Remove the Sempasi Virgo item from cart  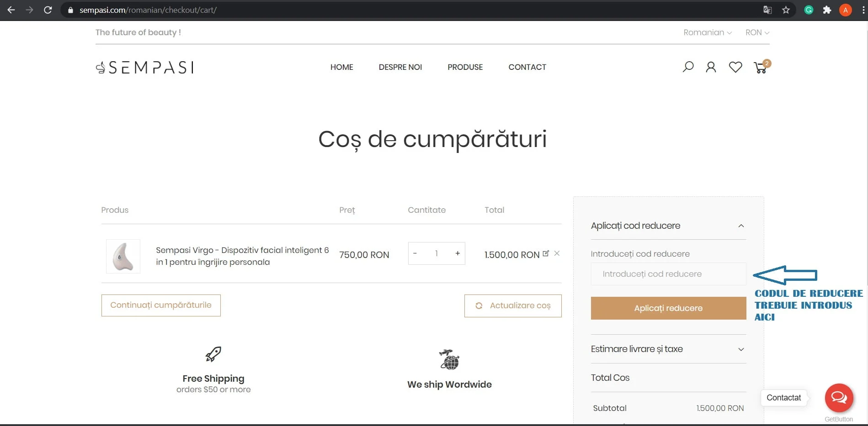point(557,253)
